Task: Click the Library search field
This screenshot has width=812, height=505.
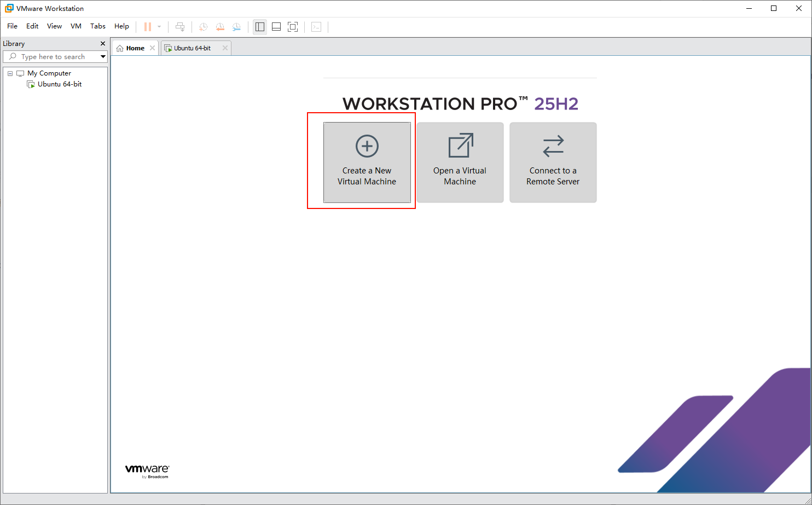Action: click(x=55, y=56)
